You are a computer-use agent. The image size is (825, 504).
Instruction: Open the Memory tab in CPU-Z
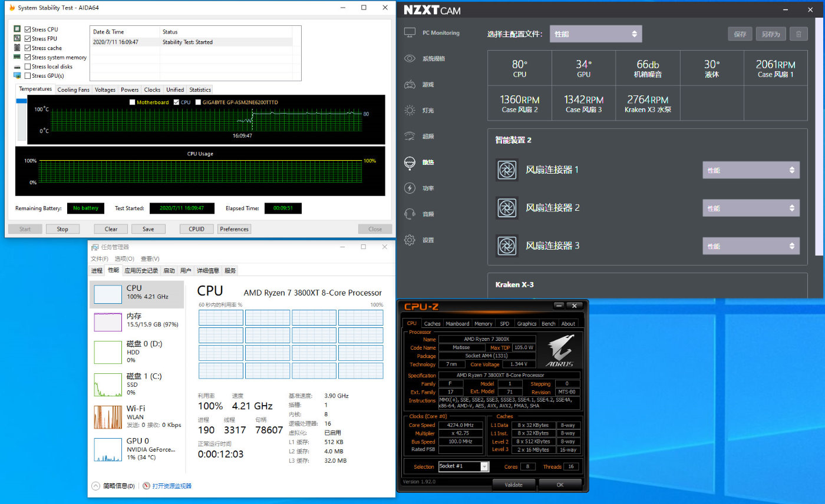click(x=483, y=323)
